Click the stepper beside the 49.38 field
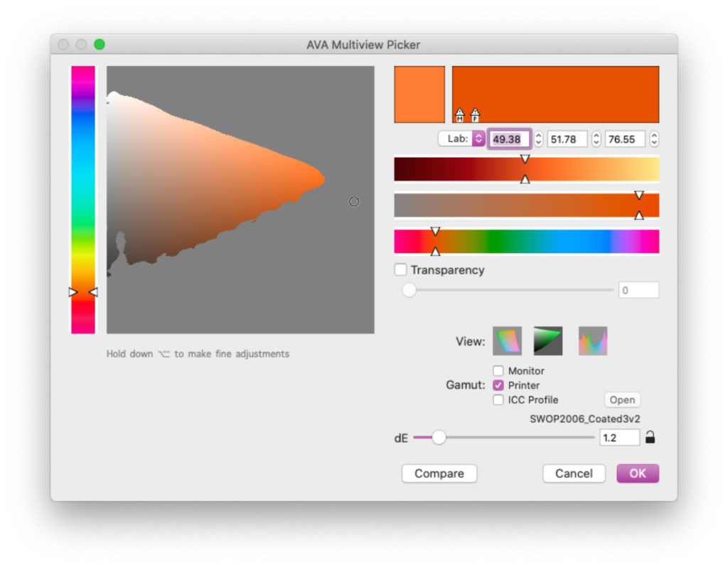This screenshot has width=728, height=568. 538,139
